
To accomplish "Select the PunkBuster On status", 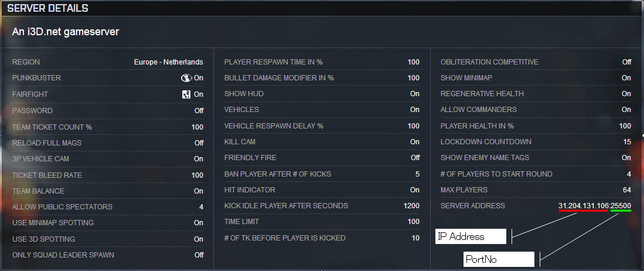I will (199, 78).
